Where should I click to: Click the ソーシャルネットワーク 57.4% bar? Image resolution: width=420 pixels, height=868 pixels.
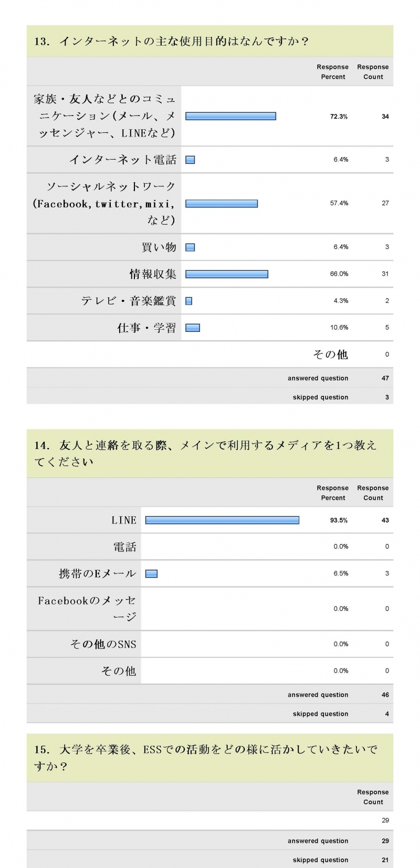click(222, 203)
